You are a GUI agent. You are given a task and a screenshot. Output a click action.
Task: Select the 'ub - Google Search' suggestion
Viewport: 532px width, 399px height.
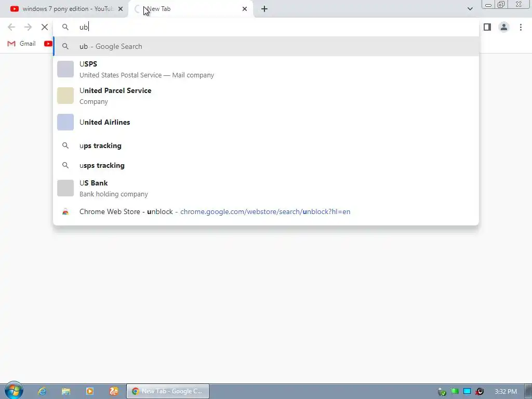[266, 46]
